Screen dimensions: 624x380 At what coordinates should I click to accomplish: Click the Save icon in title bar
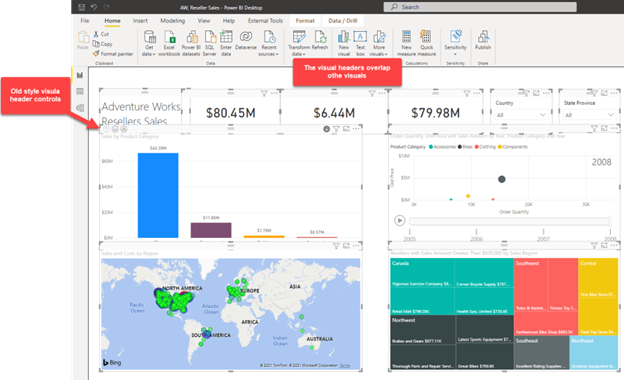(x=81, y=7)
